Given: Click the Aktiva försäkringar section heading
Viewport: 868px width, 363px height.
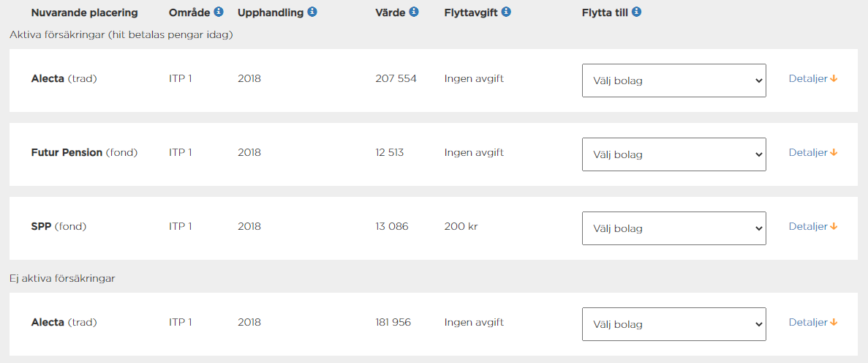Looking at the screenshot, I should tap(121, 34).
